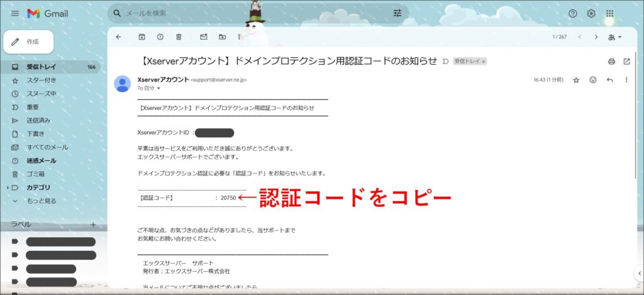The width and height of the screenshot is (644, 295).
Task: Click the mail search magnifier icon
Action: (118, 14)
